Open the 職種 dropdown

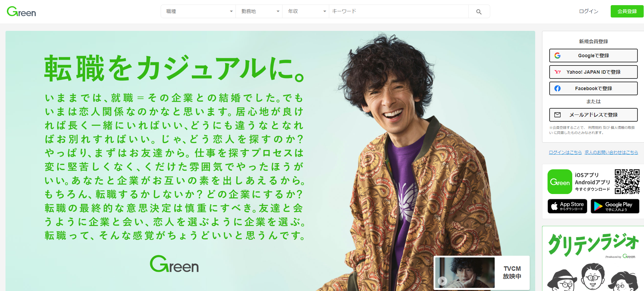tap(198, 11)
